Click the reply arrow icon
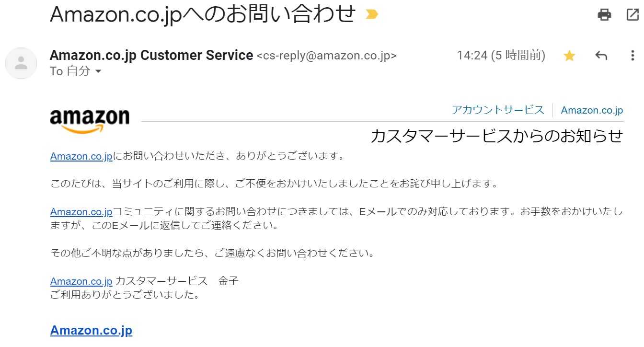 click(601, 56)
